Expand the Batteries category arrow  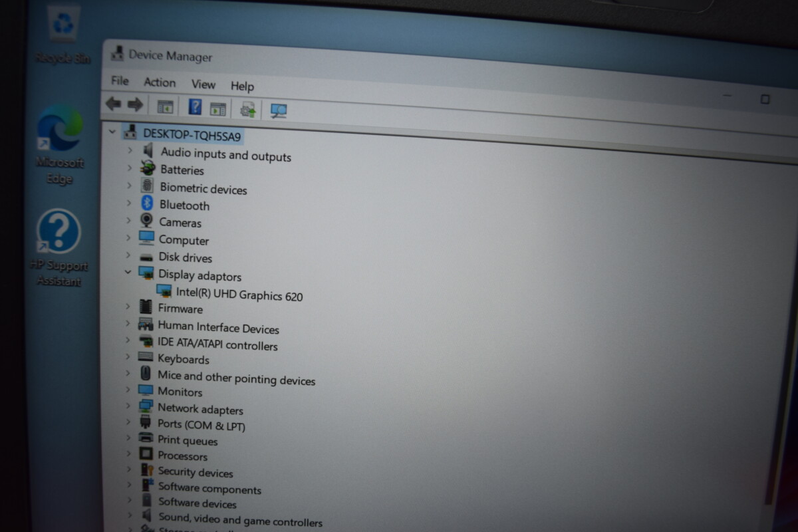click(x=130, y=168)
